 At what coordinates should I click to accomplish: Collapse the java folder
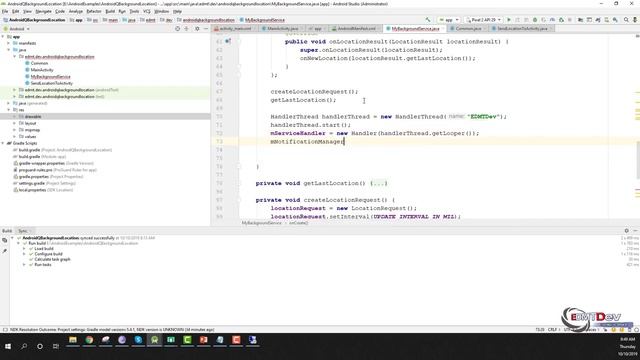click(9, 50)
